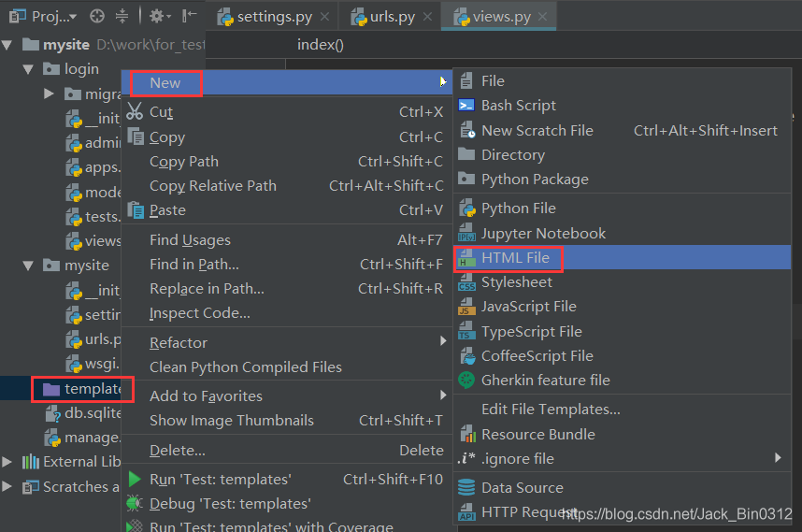Click the Bash Script terminal icon
This screenshot has height=532, width=802.
pos(466,106)
